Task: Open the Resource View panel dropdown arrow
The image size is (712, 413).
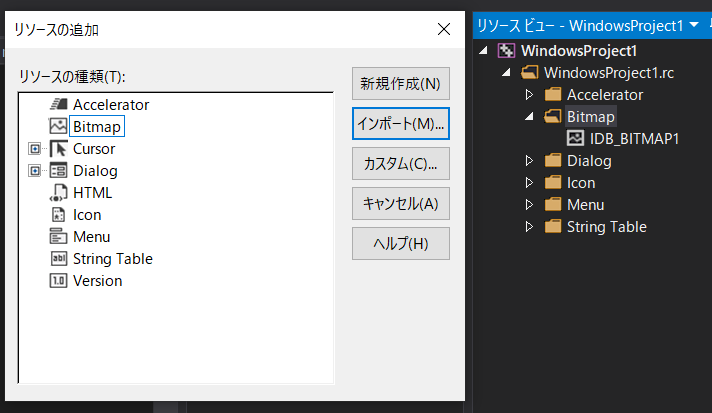Action: pyautogui.click(x=694, y=25)
